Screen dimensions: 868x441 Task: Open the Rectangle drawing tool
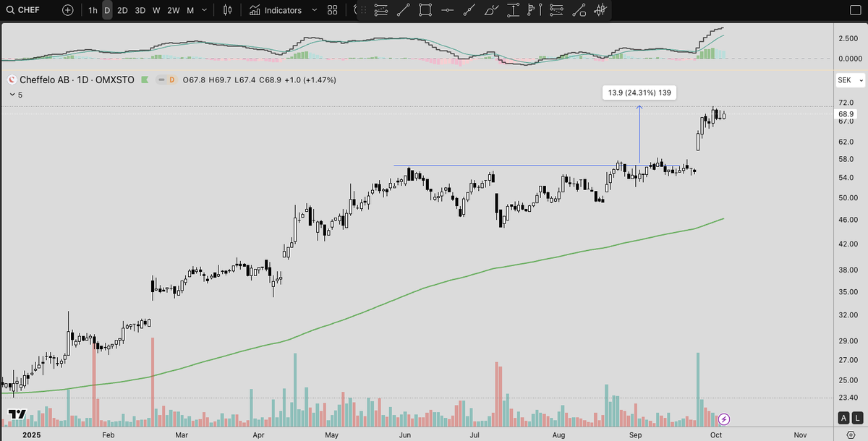click(425, 10)
